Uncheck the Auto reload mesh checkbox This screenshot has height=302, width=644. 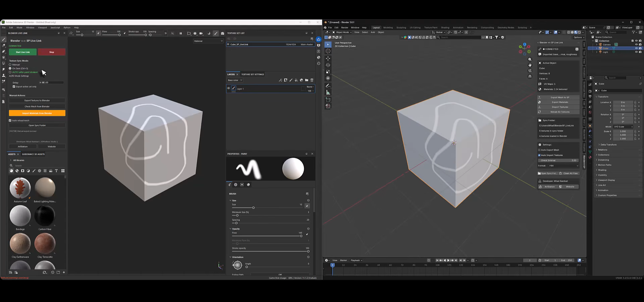coord(10,120)
